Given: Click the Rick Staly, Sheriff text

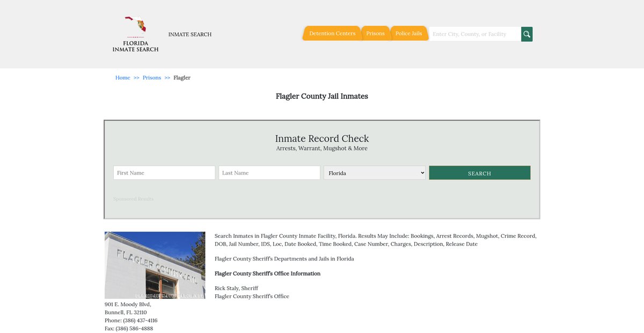Looking at the screenshot, I should pos(236,288).
